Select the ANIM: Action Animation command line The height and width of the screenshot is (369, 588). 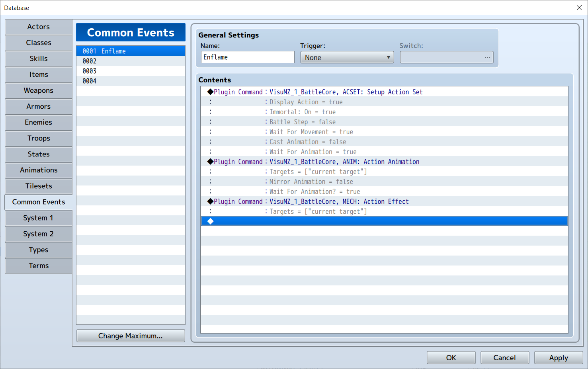pos(344,162)
